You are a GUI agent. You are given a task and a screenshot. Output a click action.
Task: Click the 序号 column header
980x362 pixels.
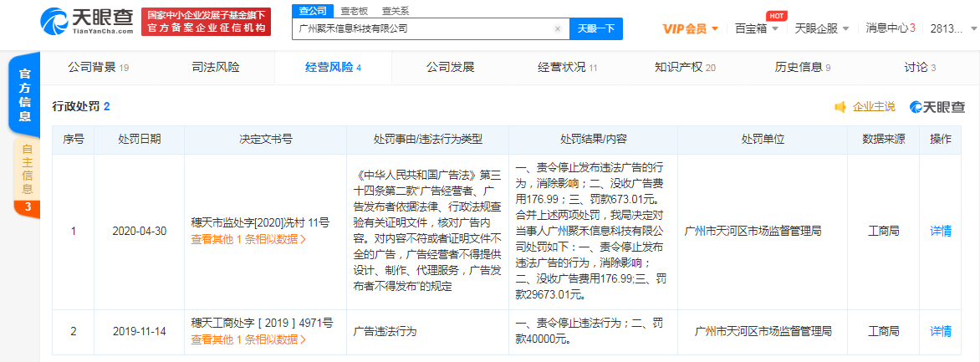[73, 140]
